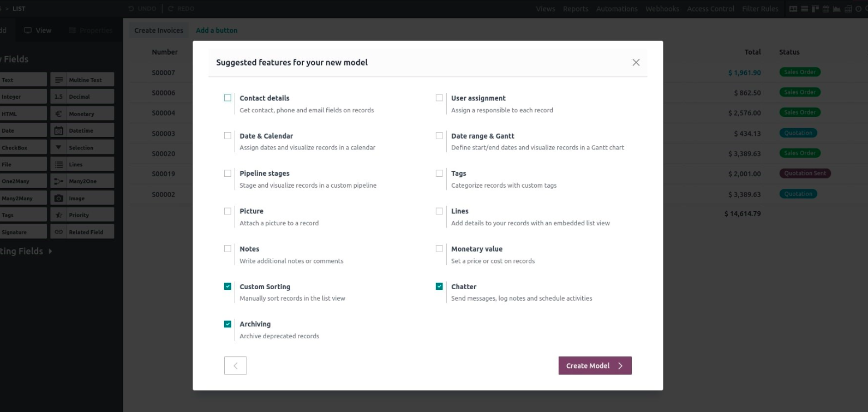The width and height of the screenshot is (868, 412).
Task: Enable the Contact details checkbox
Action: 228,98
